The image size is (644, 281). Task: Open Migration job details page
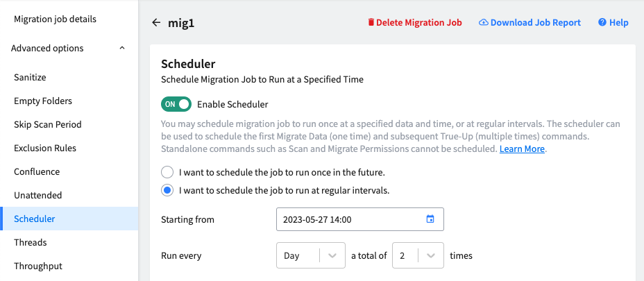(55, 19)
